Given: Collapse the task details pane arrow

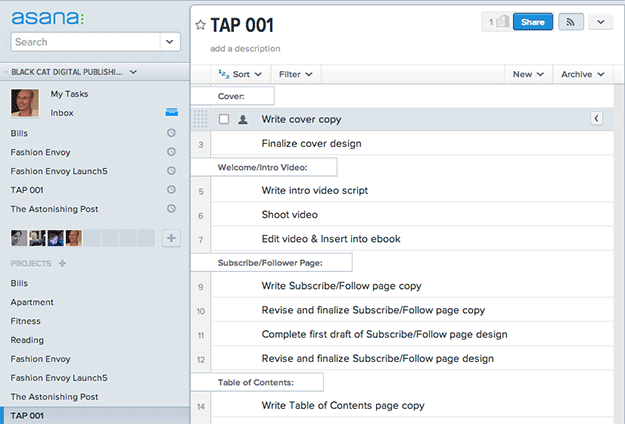Looking at the screenshot, I should click(x=597, y=119).
